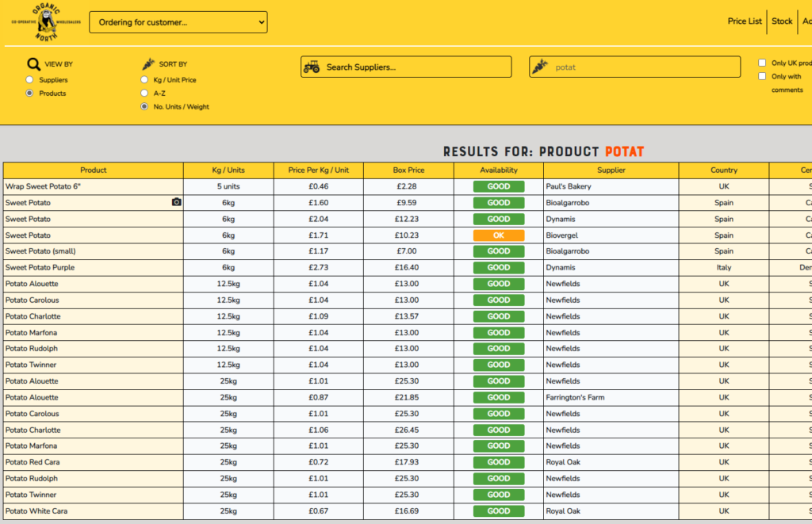Click the Organic North logo
812x524 pixels.
coord(46,22)
